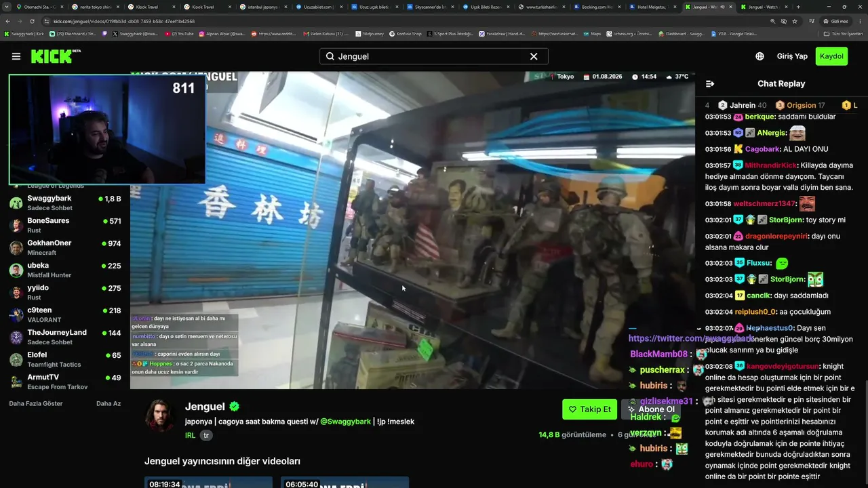The width and height of the screenshot is (868, 488).
Task: Click TheJourneyLand avatar in sidebar
Action: click(x=16, y=337)
